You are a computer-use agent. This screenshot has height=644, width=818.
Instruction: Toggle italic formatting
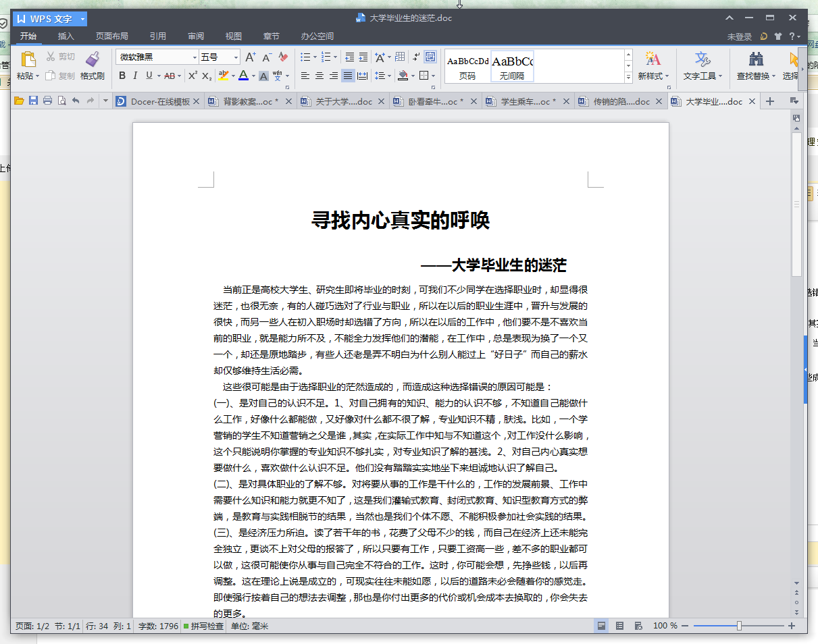point(135,76)
